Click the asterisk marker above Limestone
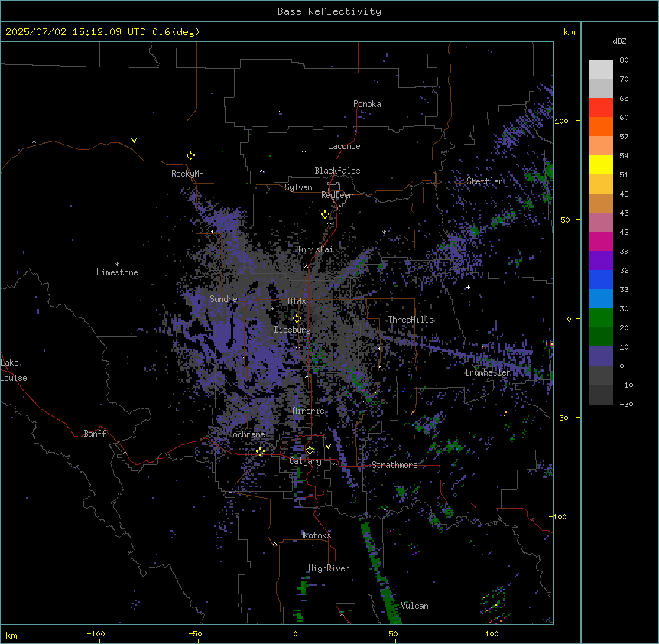 coord(117,265)
